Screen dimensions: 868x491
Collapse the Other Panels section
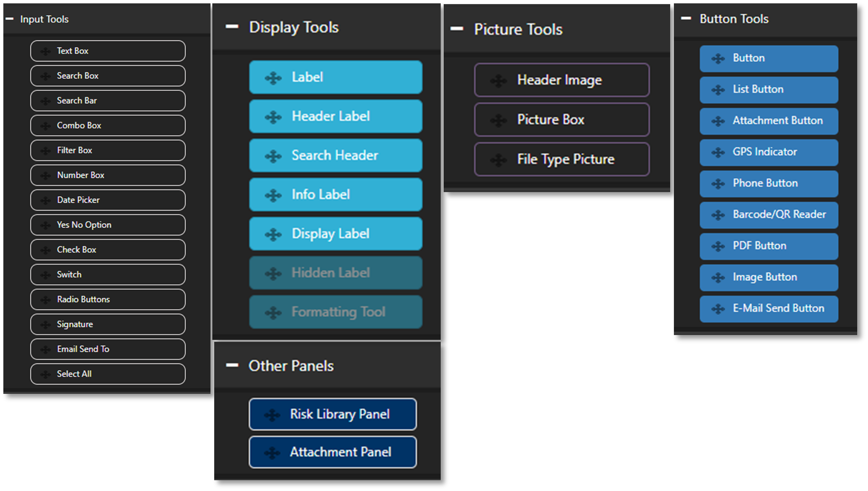point(232,366)
